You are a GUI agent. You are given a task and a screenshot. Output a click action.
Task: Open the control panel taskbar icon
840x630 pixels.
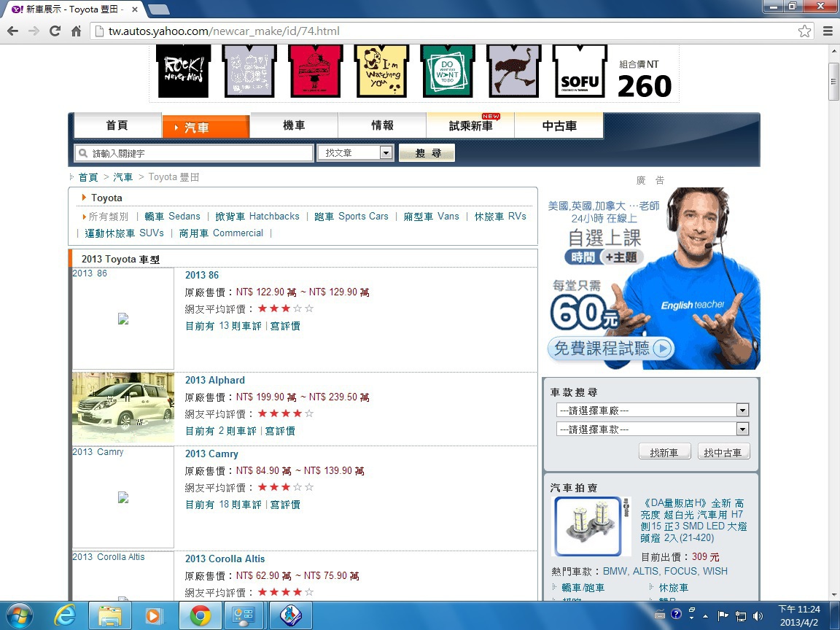click(244, 615)
